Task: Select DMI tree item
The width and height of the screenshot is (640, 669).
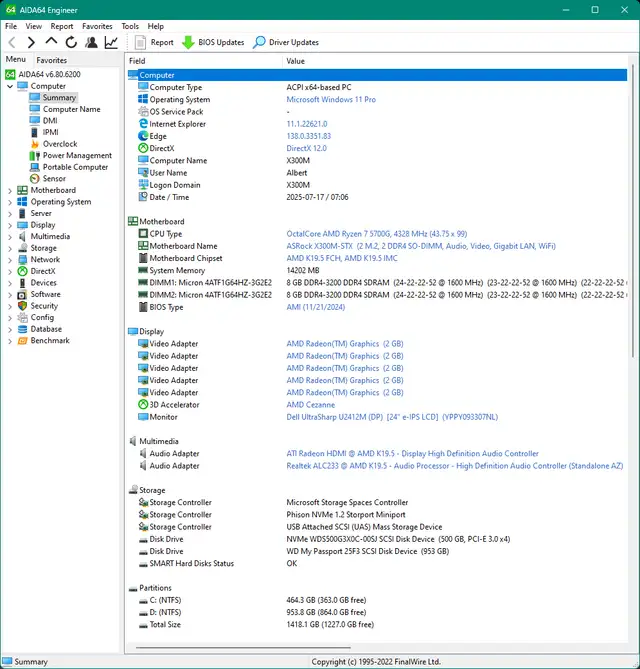Action: coord(43,121)
